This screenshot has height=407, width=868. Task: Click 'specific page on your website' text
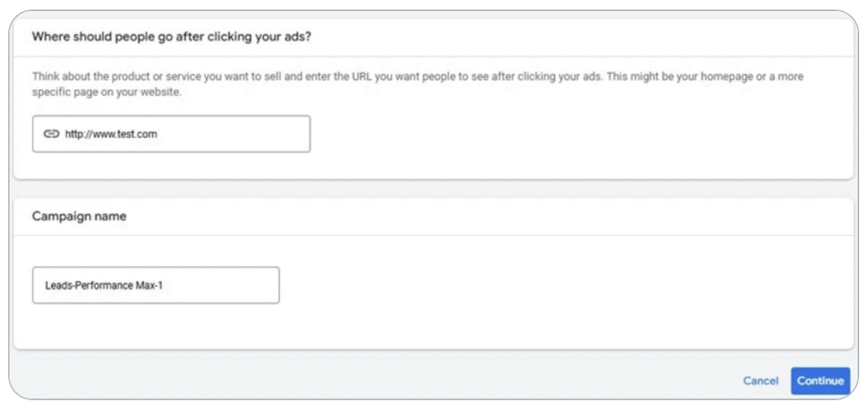point(107,92)
